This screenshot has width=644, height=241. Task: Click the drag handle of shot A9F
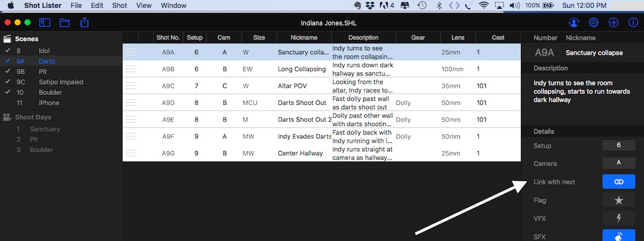pyautogui.click(x=131, y=136)
